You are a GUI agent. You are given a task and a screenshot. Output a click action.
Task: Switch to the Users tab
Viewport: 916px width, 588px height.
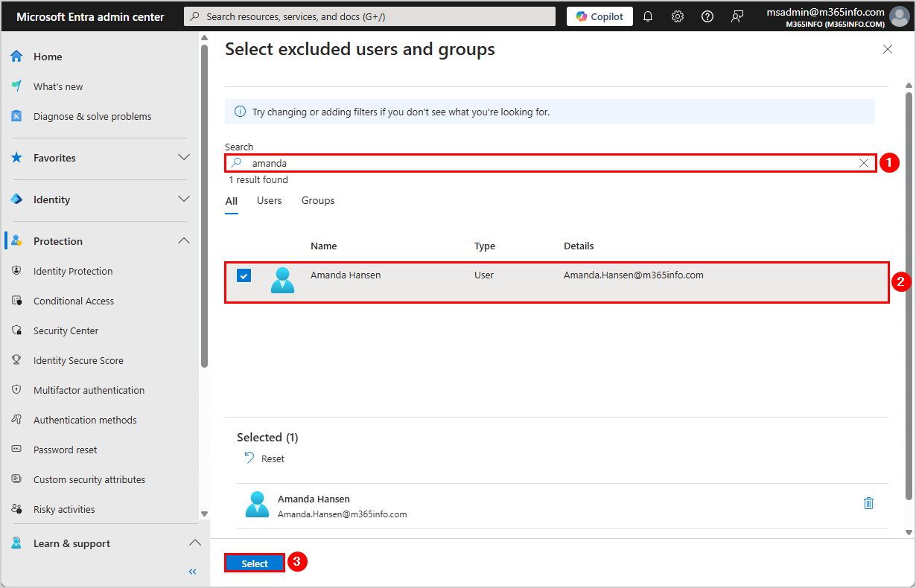pos(270,201)
